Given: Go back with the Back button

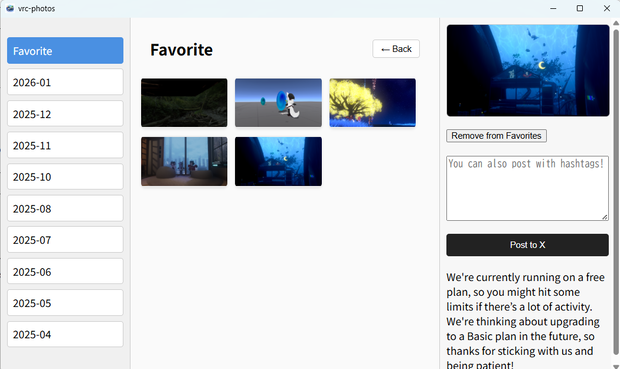Looking at the screenshot, I should point(396,49).
